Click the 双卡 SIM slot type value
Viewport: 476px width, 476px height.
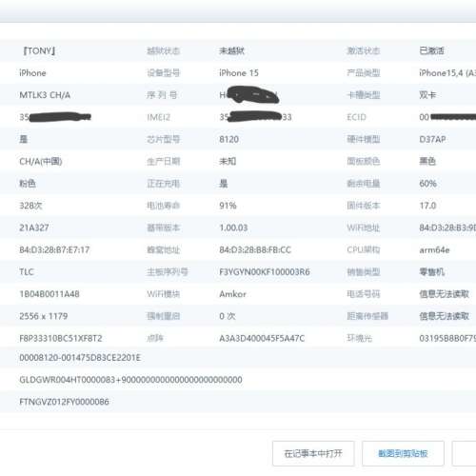[x=427, y=95]
